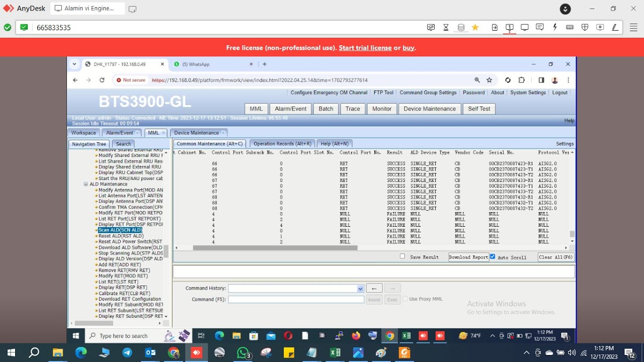Click the AnyDesk hourglass icon
This screenshot has height=362, width=644.
[446, 27]
